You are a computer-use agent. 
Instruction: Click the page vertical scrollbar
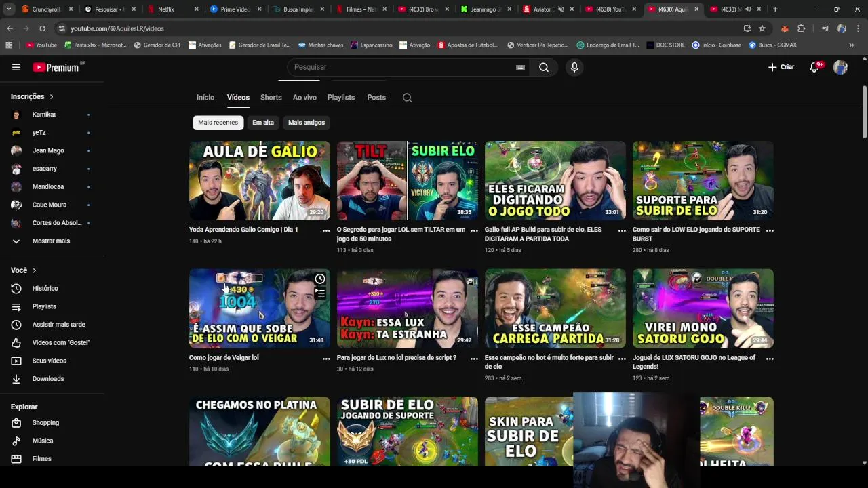864,112
